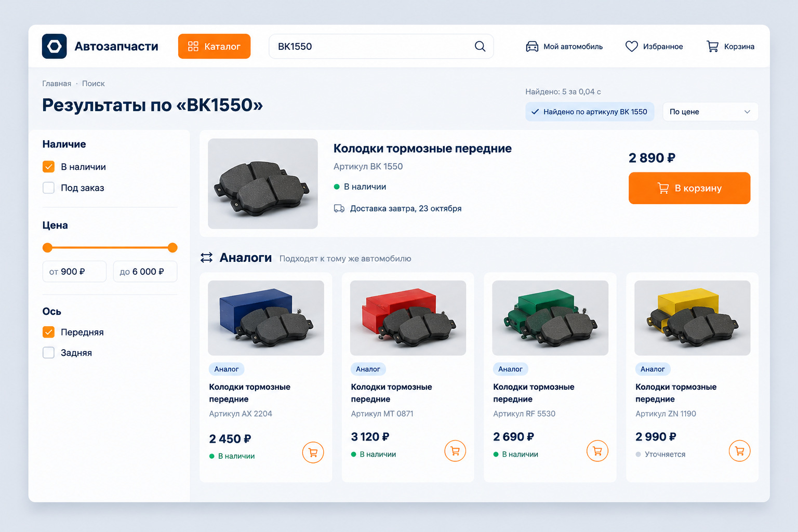The width and height of the screenshot is (798, 532).
Task: Open Корзина cart icon in header
Action: 712,46
